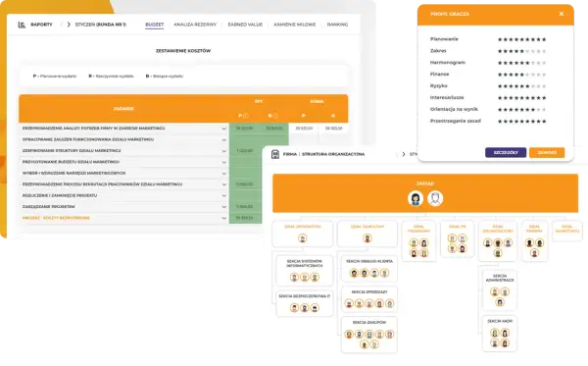Expand row Przeprowadzenie analizy potrzeb firmy
This screenshot has width=588, height=366.
pos(223,129)
